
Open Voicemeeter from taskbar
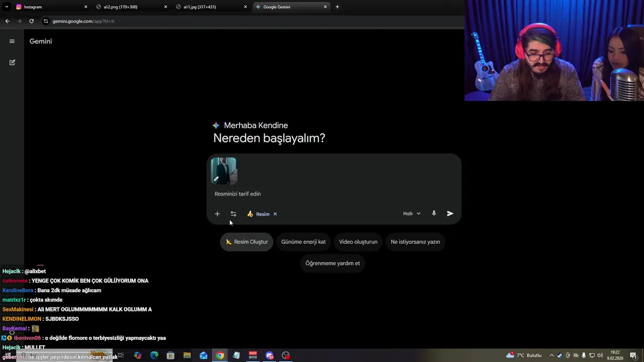point(253,355)
